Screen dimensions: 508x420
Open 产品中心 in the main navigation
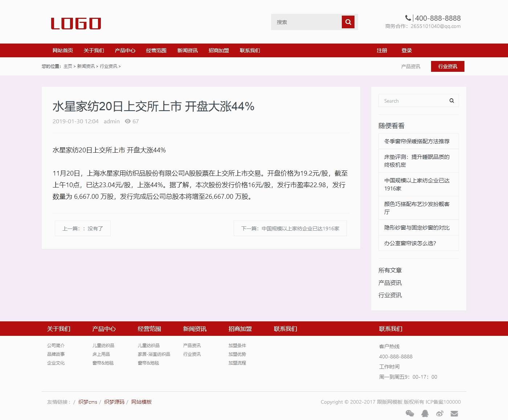(125, 50)
